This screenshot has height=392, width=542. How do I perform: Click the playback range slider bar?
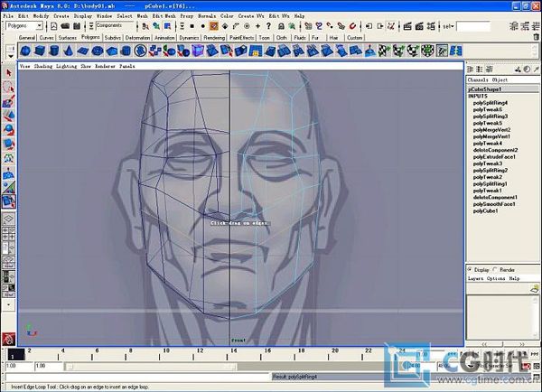(150, 366)
